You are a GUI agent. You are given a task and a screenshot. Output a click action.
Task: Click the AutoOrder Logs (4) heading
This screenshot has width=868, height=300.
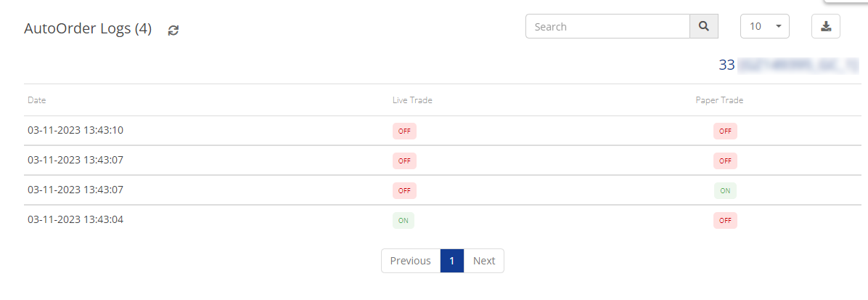[x=88, y=29]
